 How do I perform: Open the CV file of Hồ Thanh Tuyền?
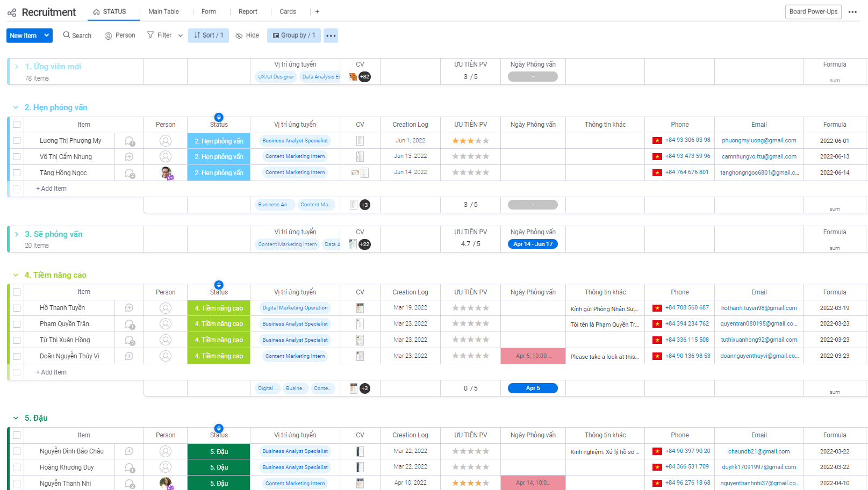[x=360, y=308]
